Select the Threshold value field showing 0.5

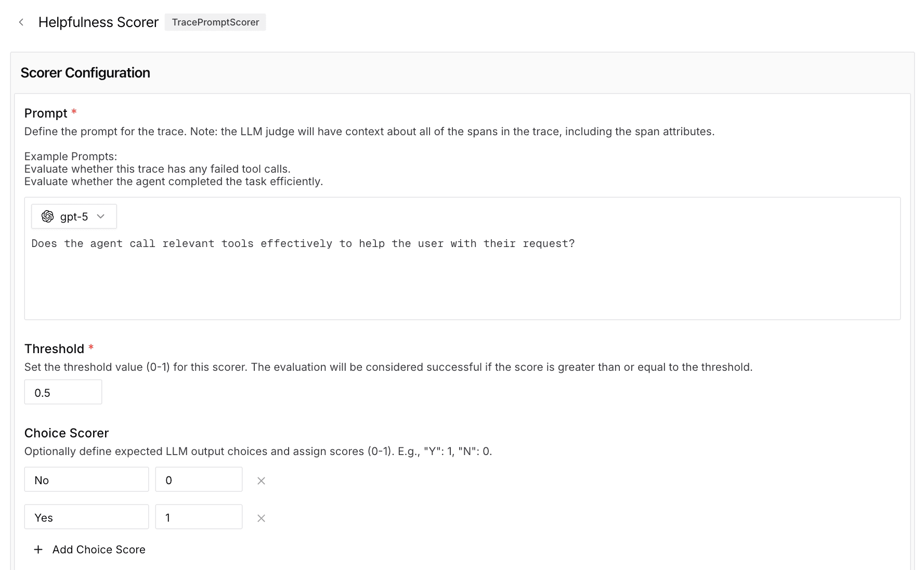(x=62, y=392)
